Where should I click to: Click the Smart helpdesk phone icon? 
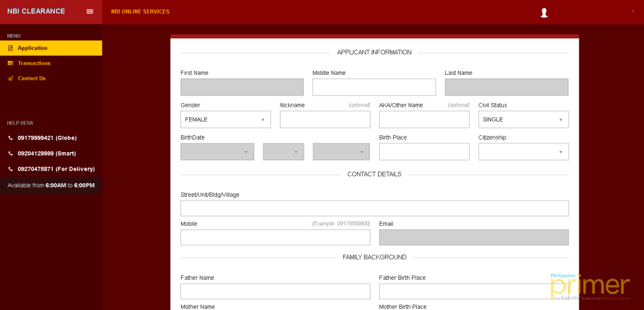click(11, 153)
